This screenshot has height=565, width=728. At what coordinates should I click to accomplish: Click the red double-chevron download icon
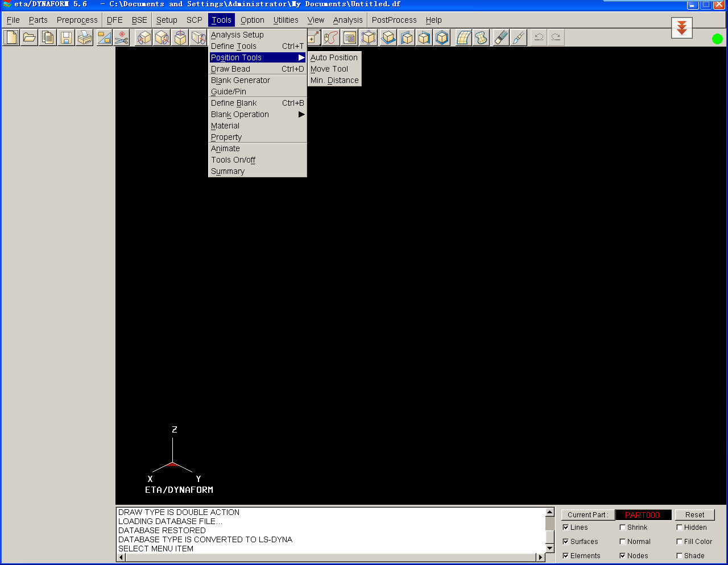click(x=682, y=27)
